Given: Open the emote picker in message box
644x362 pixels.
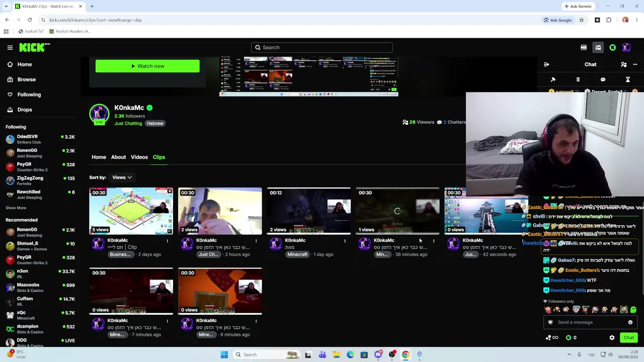Looking at the screenshot, I should pyautogui.click(x=630, y=322).
